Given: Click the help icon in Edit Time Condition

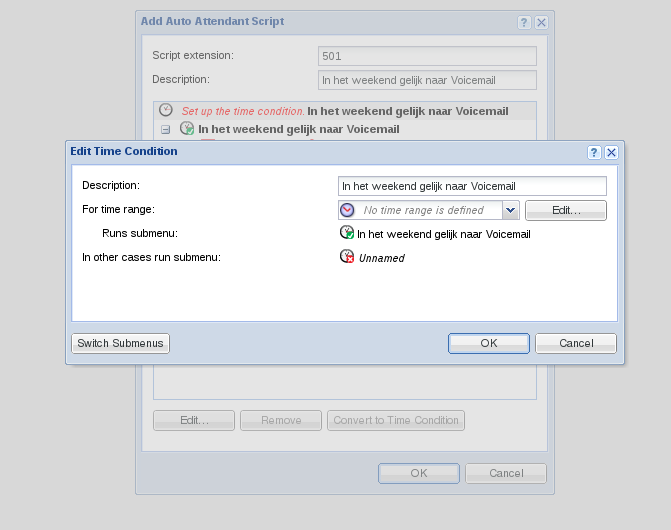Looking at the screenshot, I should coord(594,152).
